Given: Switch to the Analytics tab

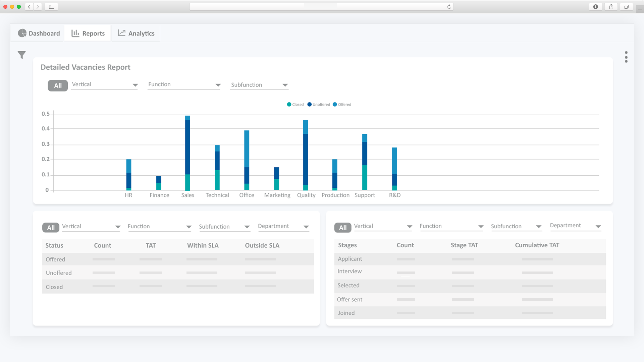Looking at the screenshot, I should click(x=136, y=33).
